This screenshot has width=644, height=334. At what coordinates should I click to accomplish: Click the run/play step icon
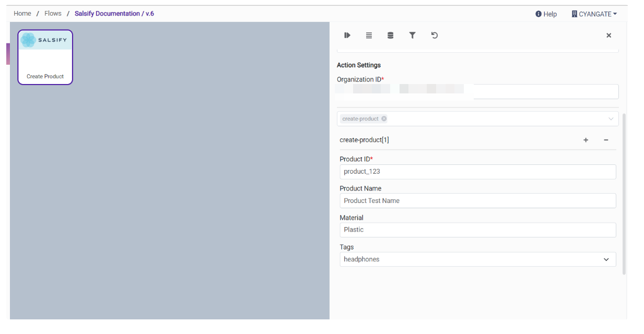[347, 35]
